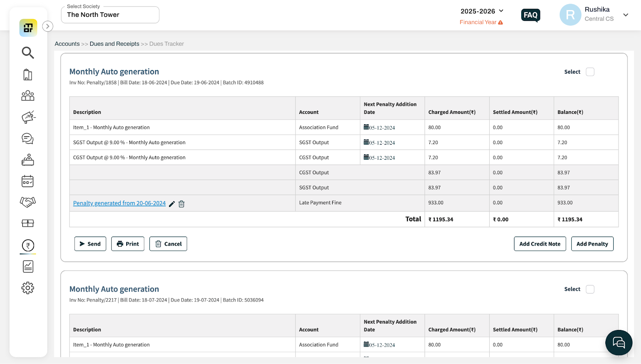The height and width of the screenshot is (364, 641).
Task: Open the reports chart sidebar icon
Action: 28,267
